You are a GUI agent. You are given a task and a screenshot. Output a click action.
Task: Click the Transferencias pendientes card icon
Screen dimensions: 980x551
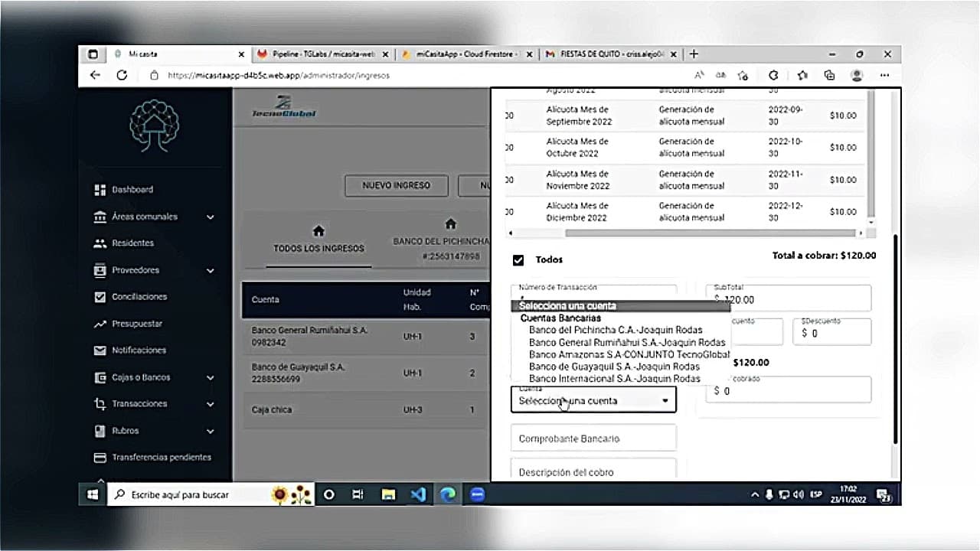coord(100,458)
